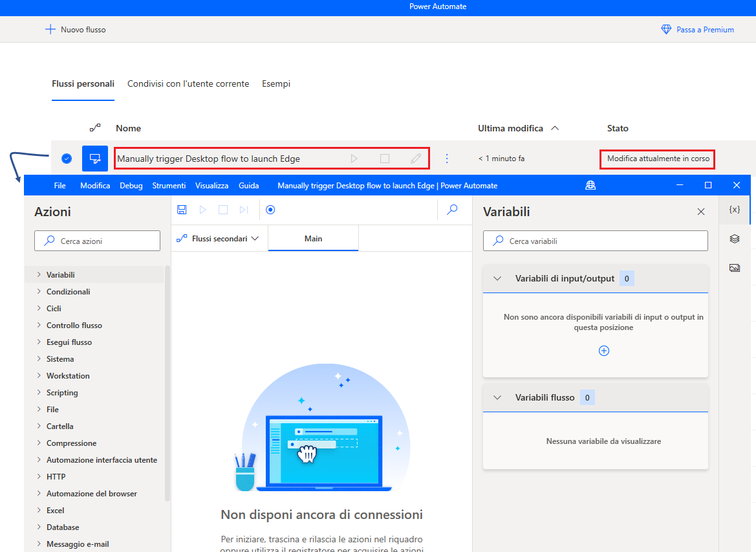This screenshot has height=552, width=756.
Task: Click the Passa a Premium link
Action: (705, 29)
